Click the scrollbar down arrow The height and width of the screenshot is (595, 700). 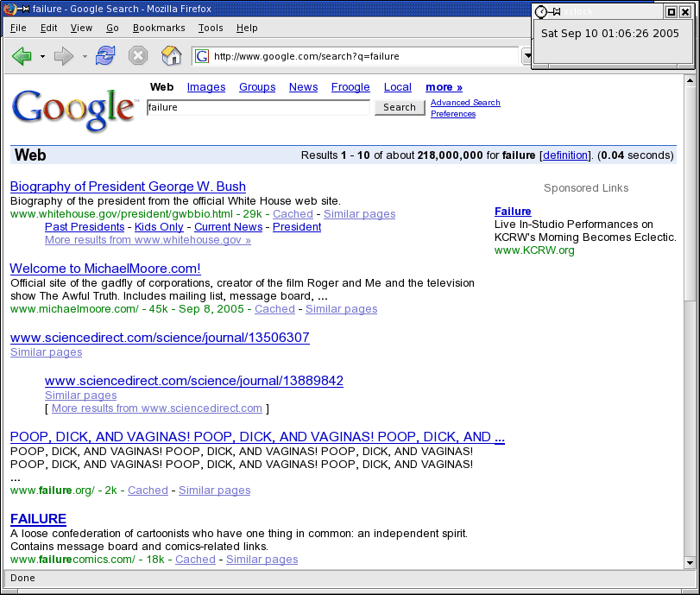(x=690, y=563)
